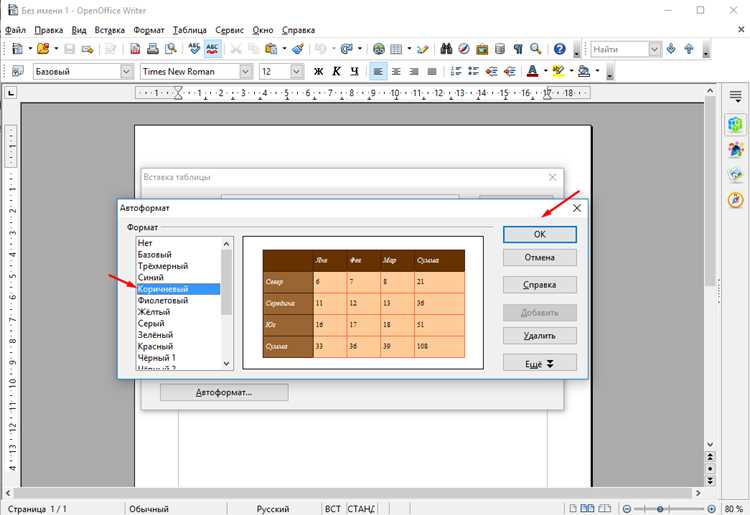The width and height of the screenshot is (750, 515).
Task: Toggle Bold (Ж) formatting
Action: pos(318,71)
